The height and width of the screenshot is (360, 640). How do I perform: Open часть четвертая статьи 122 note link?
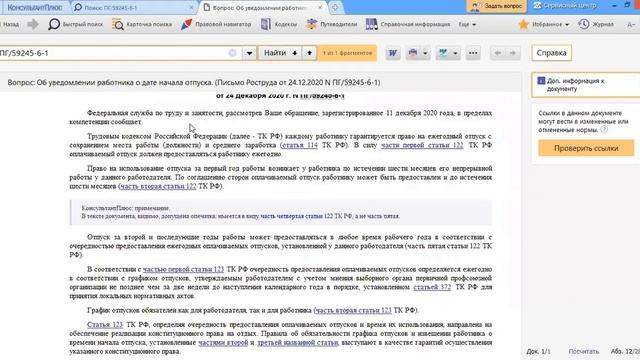tap(297, 216)
